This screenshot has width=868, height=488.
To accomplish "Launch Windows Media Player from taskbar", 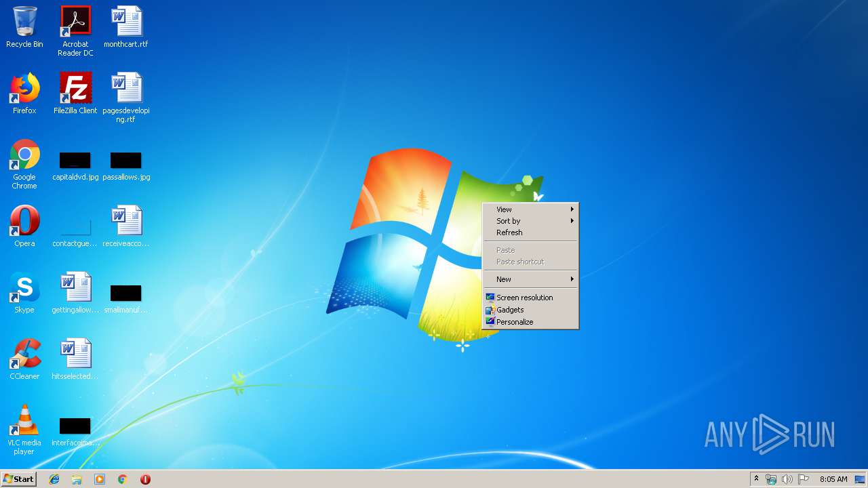I will (100, 479).
